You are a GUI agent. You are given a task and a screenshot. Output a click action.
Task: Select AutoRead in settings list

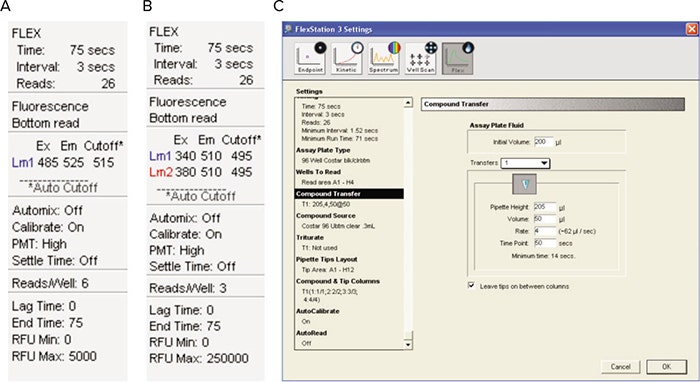click(312, 333)
